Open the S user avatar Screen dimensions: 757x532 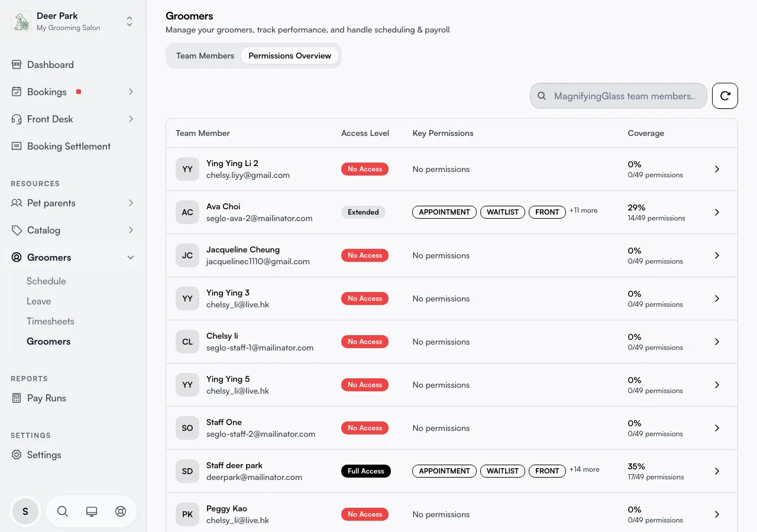pyautogui.click(x=25, y=511)
